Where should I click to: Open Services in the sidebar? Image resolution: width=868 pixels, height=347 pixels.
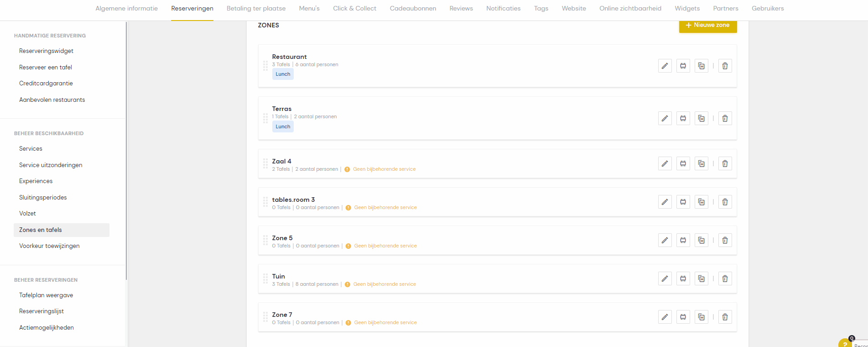31,148
